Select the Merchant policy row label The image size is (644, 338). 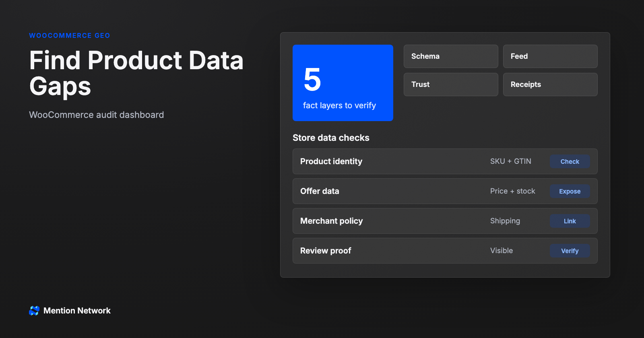tap(331, 221)
